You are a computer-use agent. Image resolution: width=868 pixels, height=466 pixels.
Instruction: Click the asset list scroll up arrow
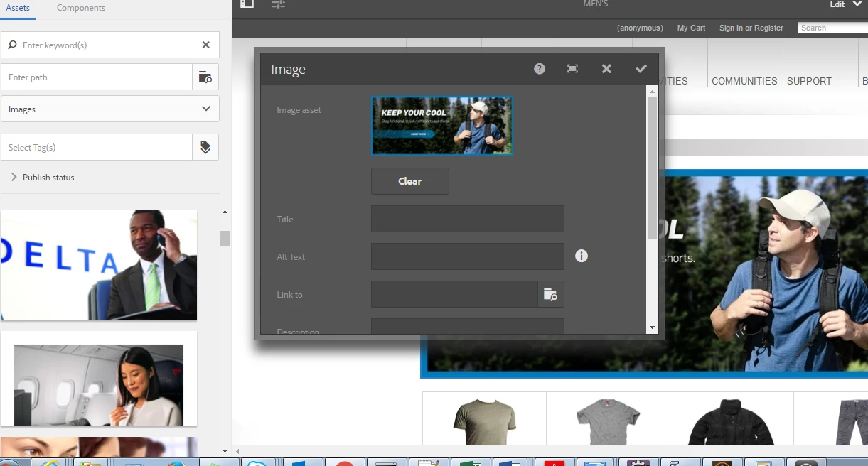coord(225,212)
